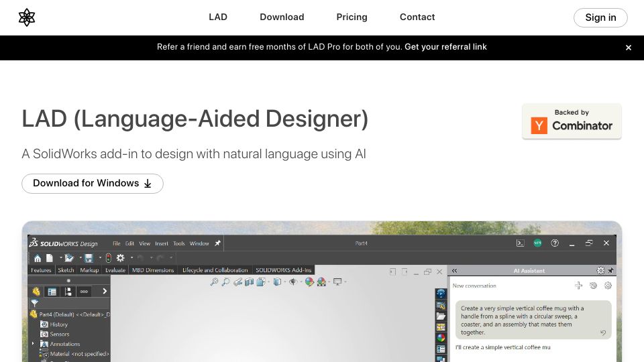Click the New document icon
This screenshot has height=362, width=644.
pyautogui.click(x=50, y=258)
